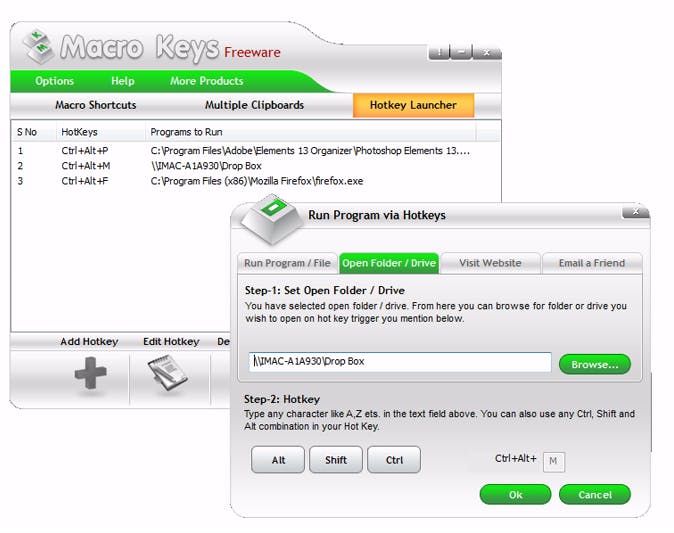Close the Run Program via Hotkeys dialog
Image resolution: width=674 pixels, height=533 pixels.
pyautogui.click(x=635, y=212)
